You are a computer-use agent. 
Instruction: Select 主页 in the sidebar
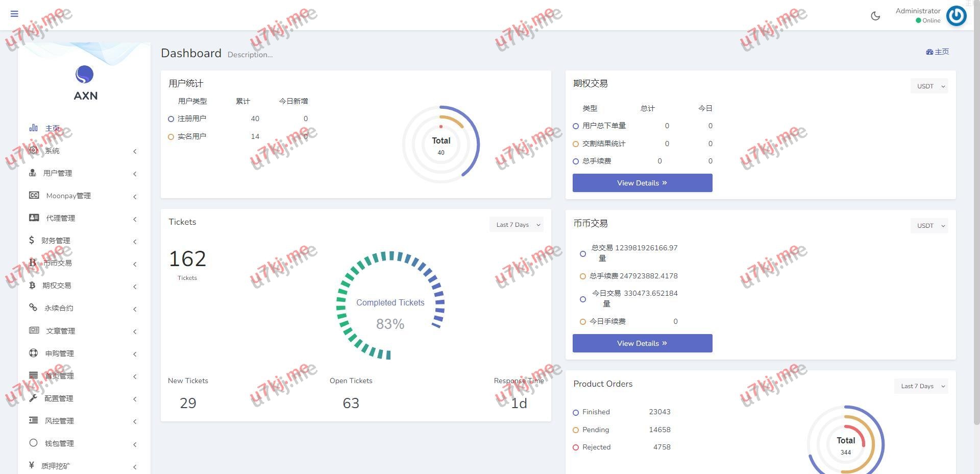pos(52,128)
